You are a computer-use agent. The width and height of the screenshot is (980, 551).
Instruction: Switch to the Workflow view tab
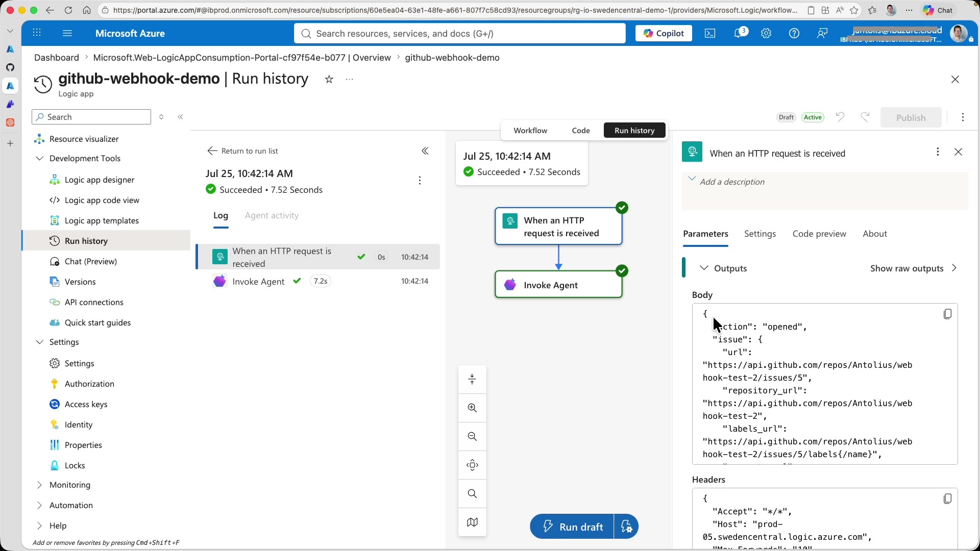[530, 131]
